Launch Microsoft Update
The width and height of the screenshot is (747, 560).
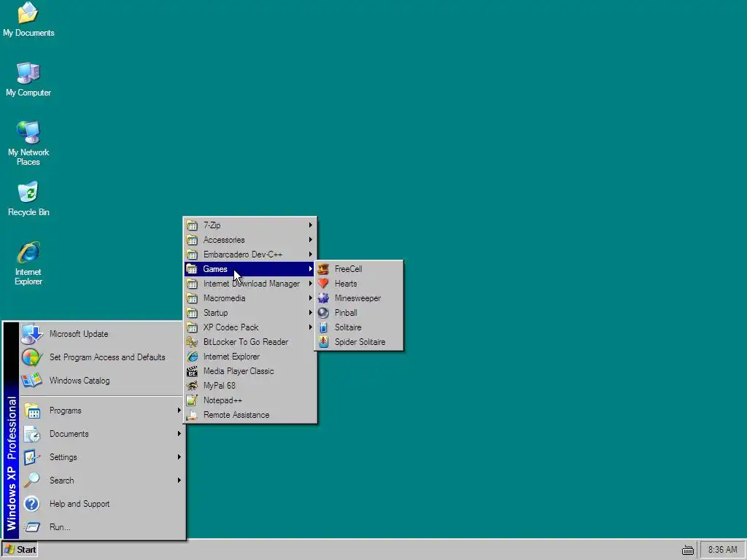click(101, 334)
